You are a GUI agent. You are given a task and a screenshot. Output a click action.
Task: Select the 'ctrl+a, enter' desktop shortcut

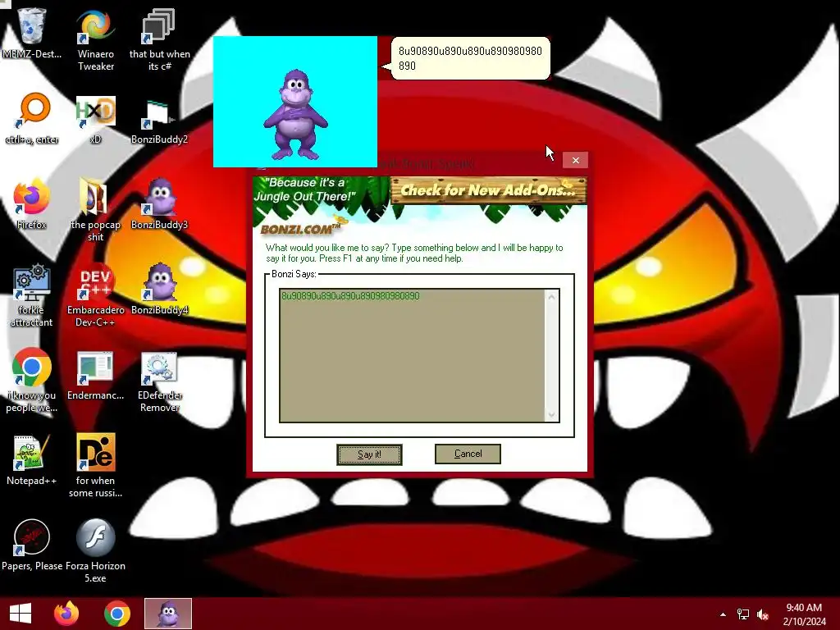[32, 119]
